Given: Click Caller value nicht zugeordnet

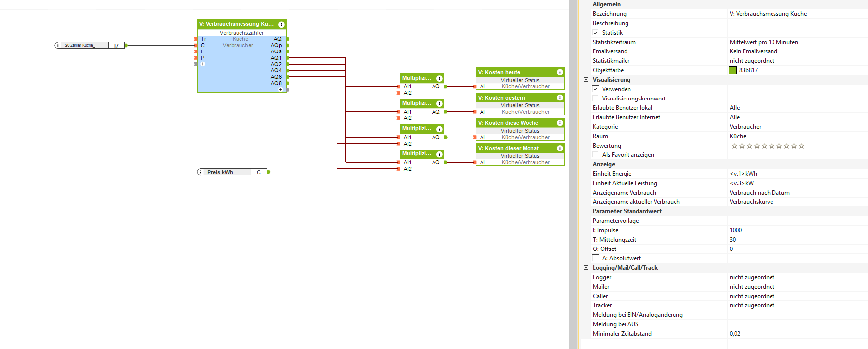Looking at the screenshot, I should tap(798, 296).
